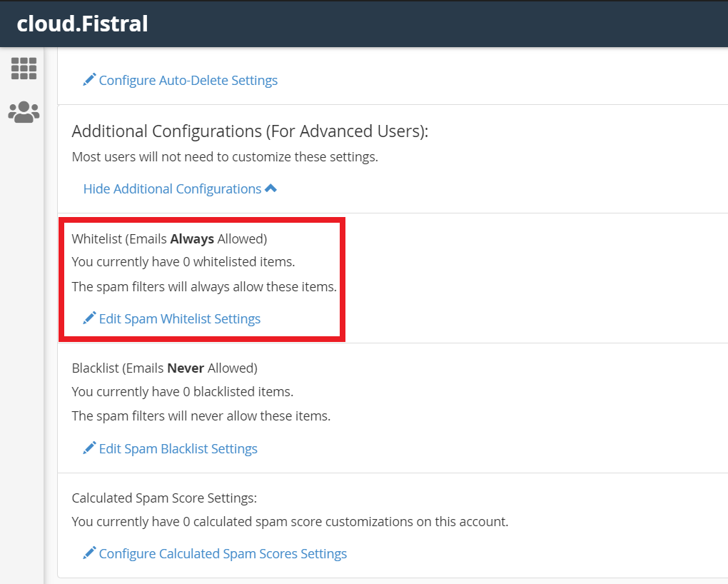Open Edit Spam Whitelist Settings link
Screen dimensions: 728x584
(180, 319)
